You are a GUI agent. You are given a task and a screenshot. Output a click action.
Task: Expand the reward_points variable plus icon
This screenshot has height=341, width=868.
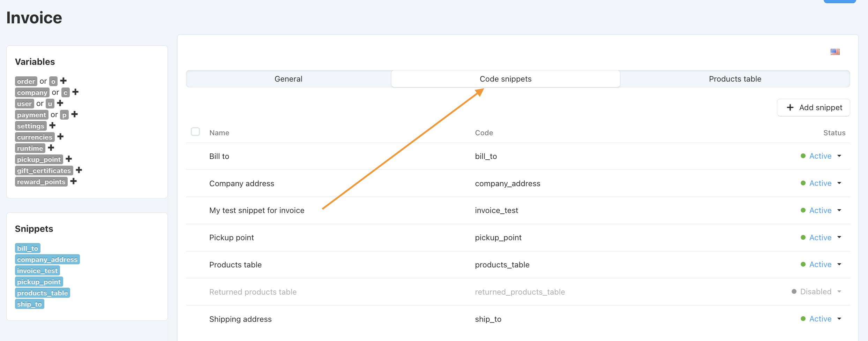pyautogui.click(x=73, y=181)
